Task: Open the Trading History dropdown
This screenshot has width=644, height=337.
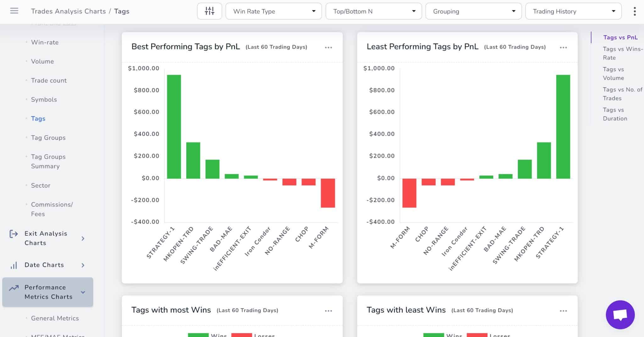Action: pos(573,11)
